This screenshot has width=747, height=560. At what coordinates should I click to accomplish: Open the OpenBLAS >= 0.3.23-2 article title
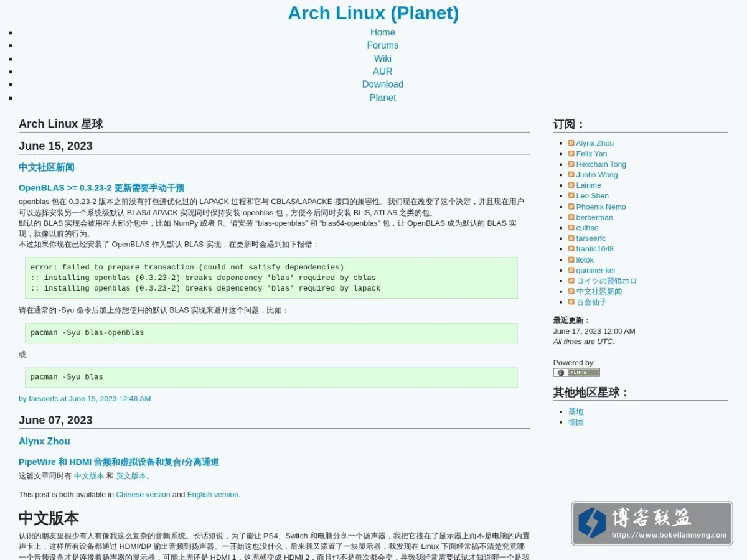tap(101, 188)
